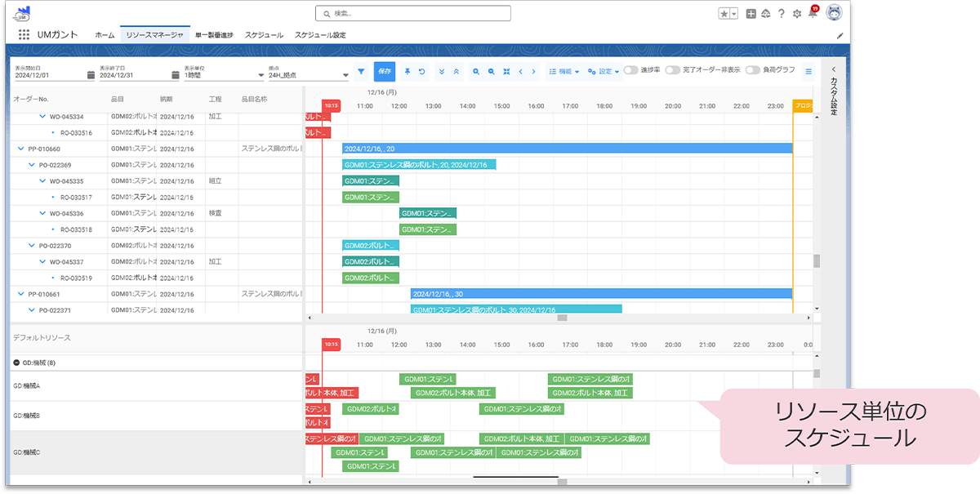Click the horizontal scrollbar of the resource chart
Viewport: 980px width, 494px height.
(562, 482)
